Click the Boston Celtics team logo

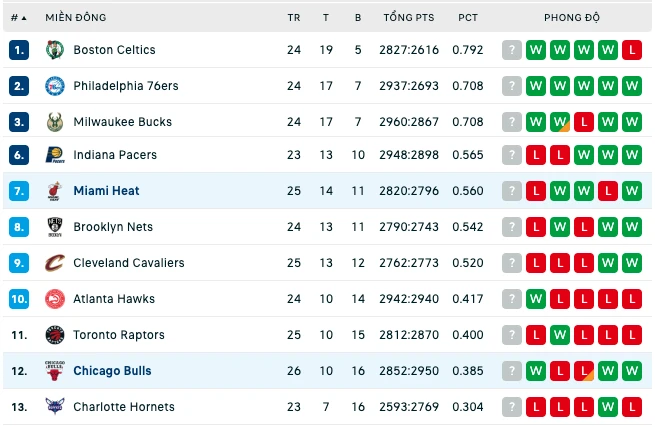coord(55,50)
